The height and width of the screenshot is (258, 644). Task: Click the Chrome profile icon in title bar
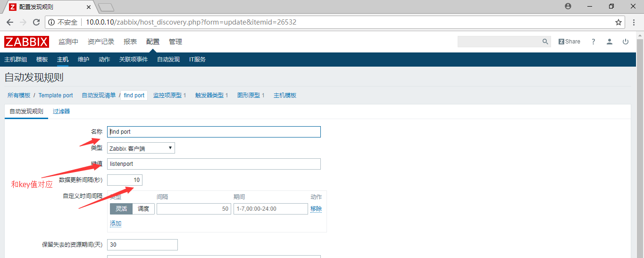pyautogui.click(x=568, y=6)
